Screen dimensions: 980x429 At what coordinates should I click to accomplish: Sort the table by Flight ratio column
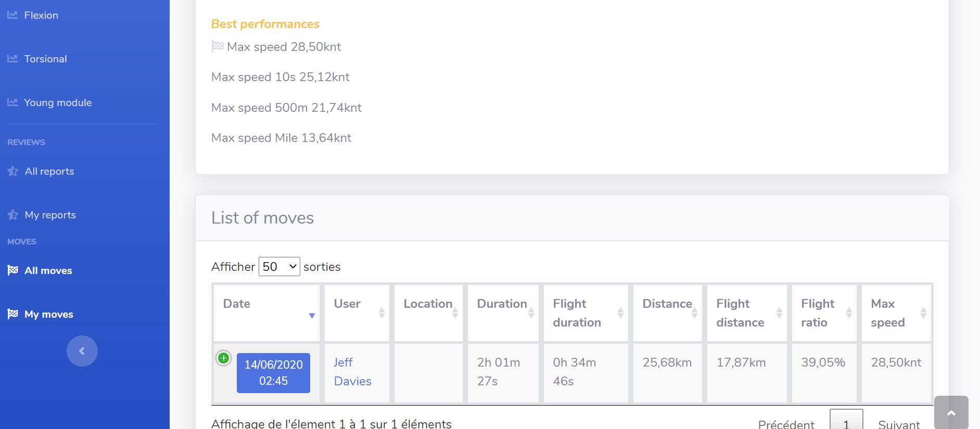coord(824,313)
